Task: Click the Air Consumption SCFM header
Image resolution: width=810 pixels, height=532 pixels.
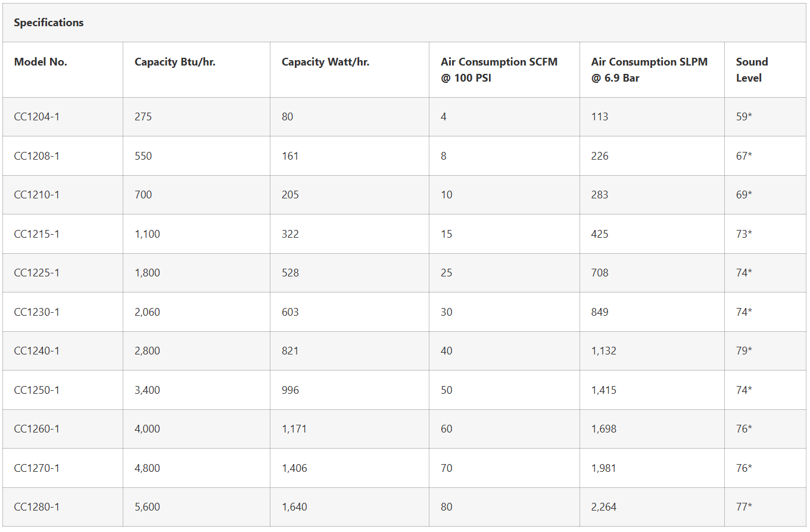Action: [499, 70]
